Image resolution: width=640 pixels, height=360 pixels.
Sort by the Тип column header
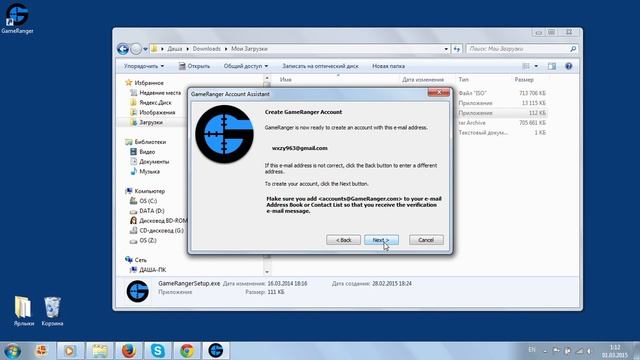tap(464, 80)
